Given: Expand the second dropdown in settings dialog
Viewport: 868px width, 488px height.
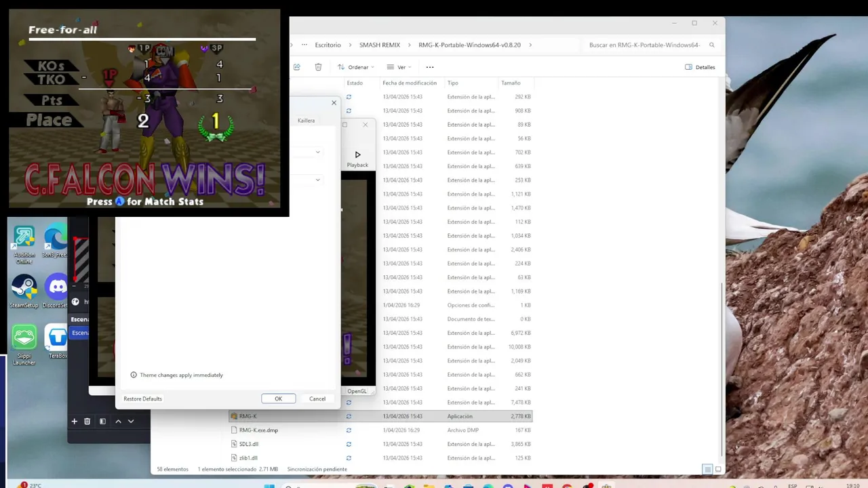Looking at the screenshot, I should [x=317, y=180].
